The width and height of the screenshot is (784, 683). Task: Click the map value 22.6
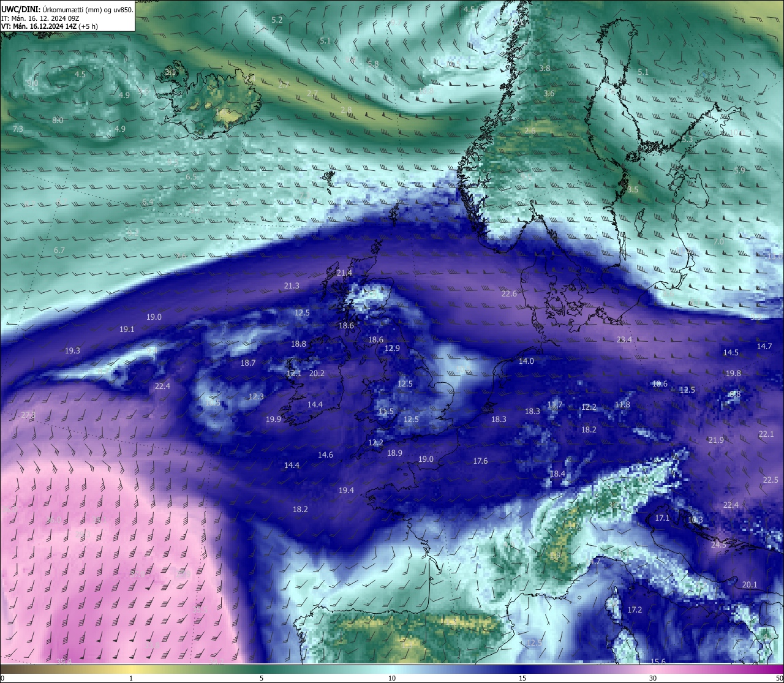pyautogui.click(x=509, y=294)
